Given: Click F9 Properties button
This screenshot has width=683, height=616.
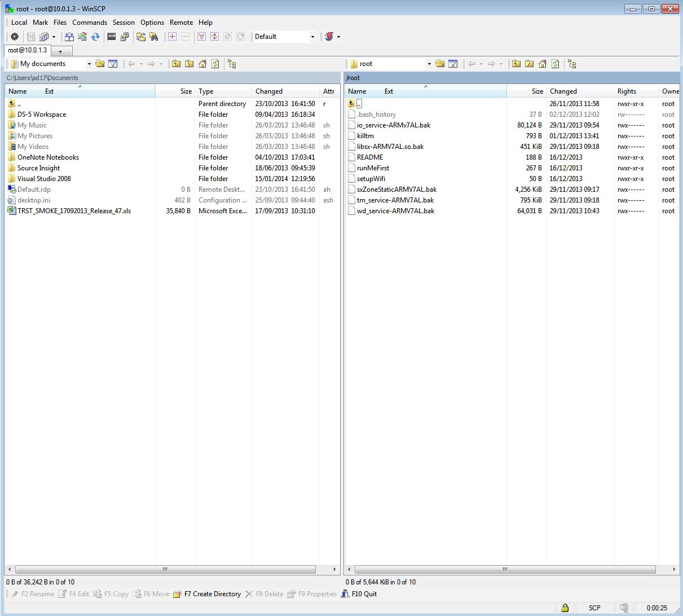Looking at the screenshot, I should 312,594.
